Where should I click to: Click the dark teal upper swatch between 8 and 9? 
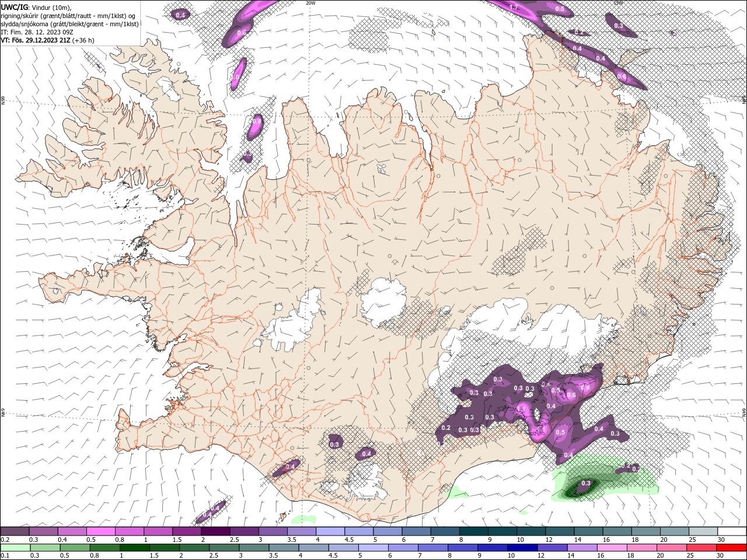pyautogui.click(x=474, y=531)
